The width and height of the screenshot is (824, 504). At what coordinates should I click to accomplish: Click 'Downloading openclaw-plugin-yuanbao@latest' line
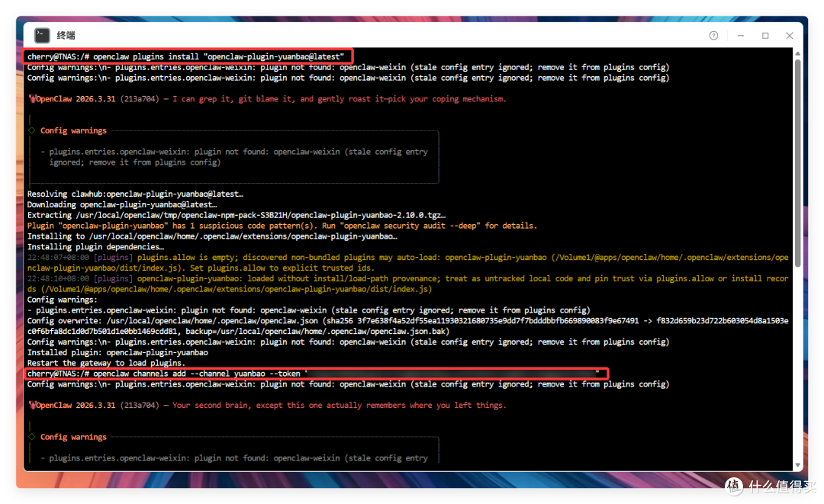click(122, 204)
